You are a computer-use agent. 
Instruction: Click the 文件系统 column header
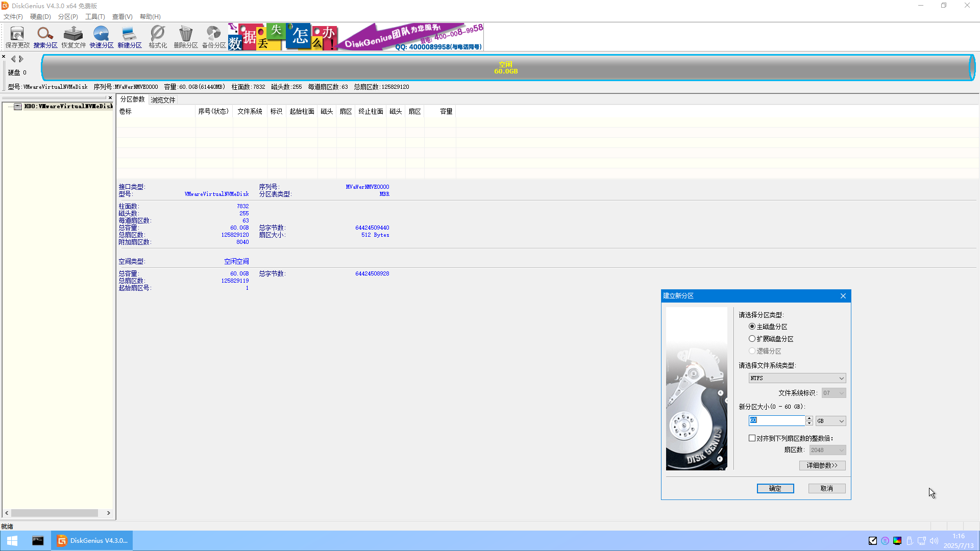(250, 111)
